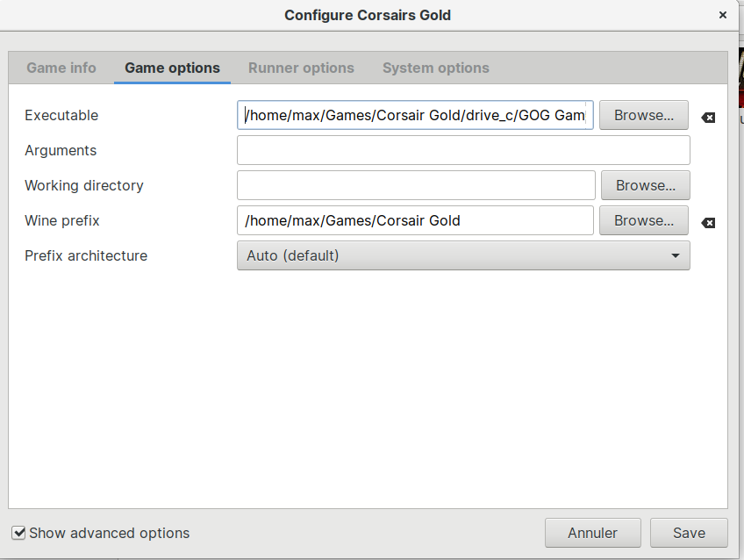Click the Configure Corsairs Gold title bar
The width and height of the screenshot is (744, 560).
coord(368,15)
